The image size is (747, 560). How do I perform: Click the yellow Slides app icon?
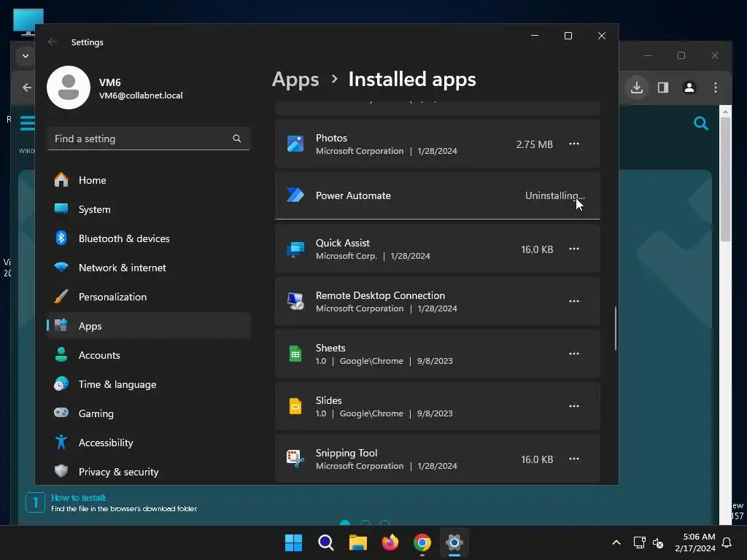pos(295,406)
